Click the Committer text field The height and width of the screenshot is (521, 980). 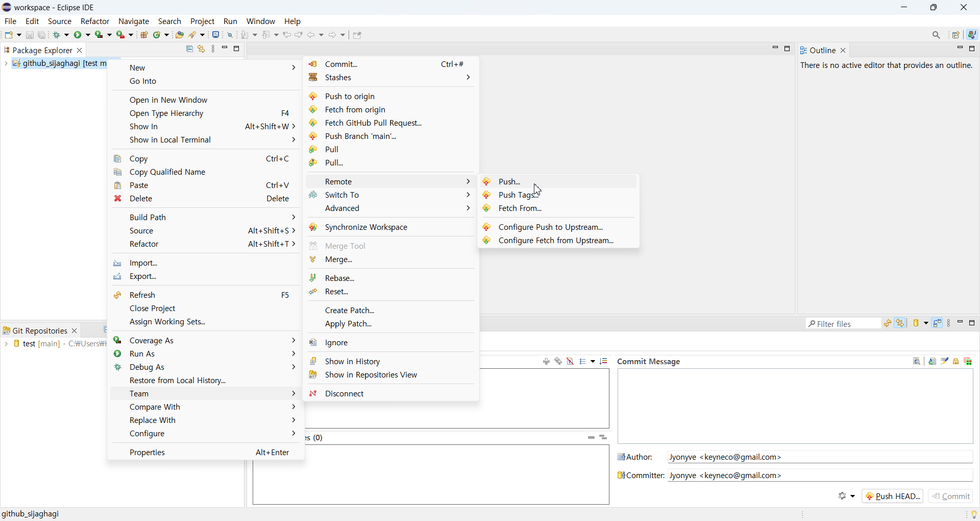tap(820, 476)
